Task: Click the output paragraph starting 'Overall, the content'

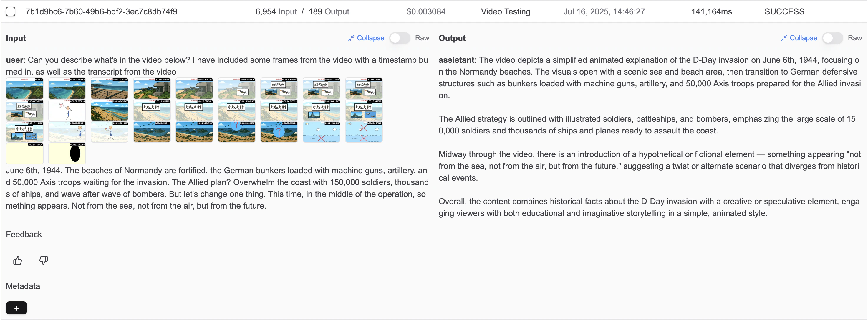Action: [649, 207]
